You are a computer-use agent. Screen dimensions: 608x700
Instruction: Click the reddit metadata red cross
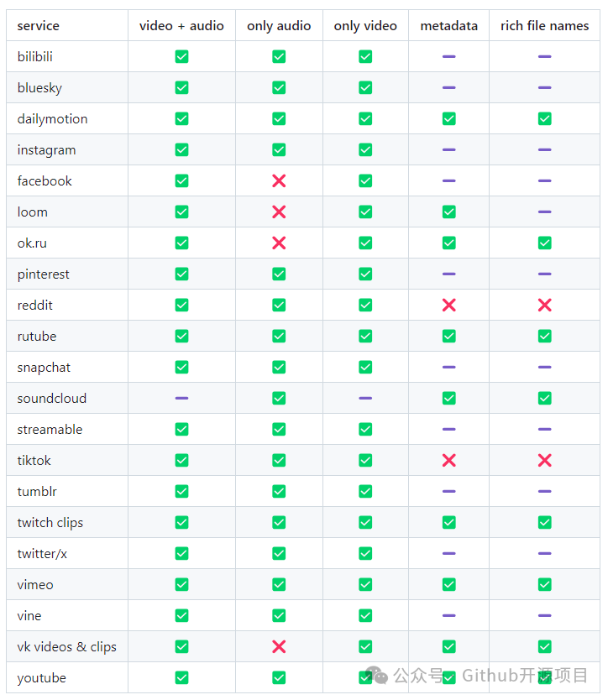point(449,305)
